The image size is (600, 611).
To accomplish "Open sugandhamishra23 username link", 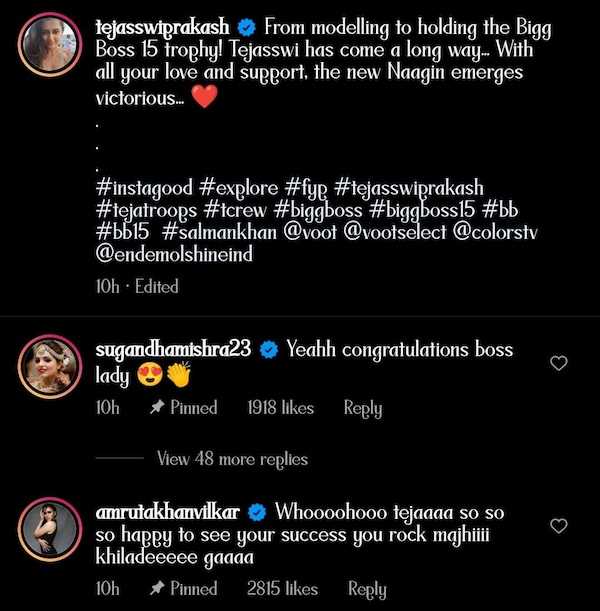I will click(x=173, y=350).
